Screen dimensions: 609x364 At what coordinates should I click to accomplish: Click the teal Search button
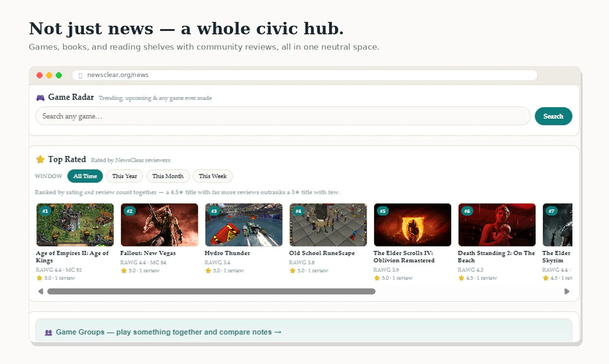pos(553,116)
